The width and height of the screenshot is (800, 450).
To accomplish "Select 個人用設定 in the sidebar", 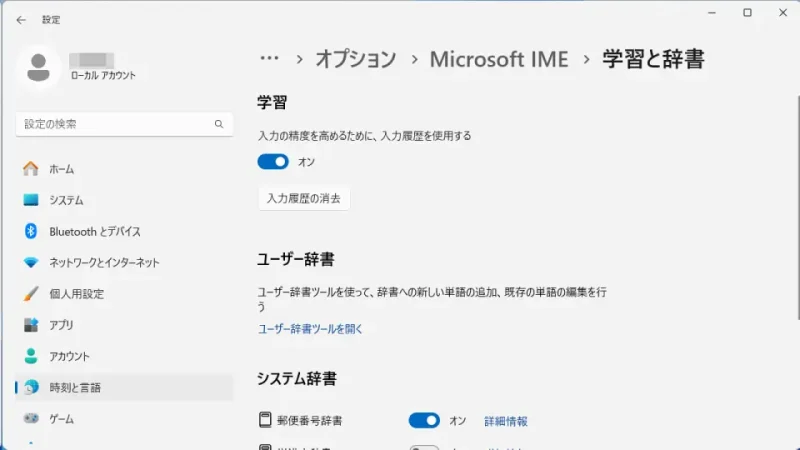I will (124, 294).
